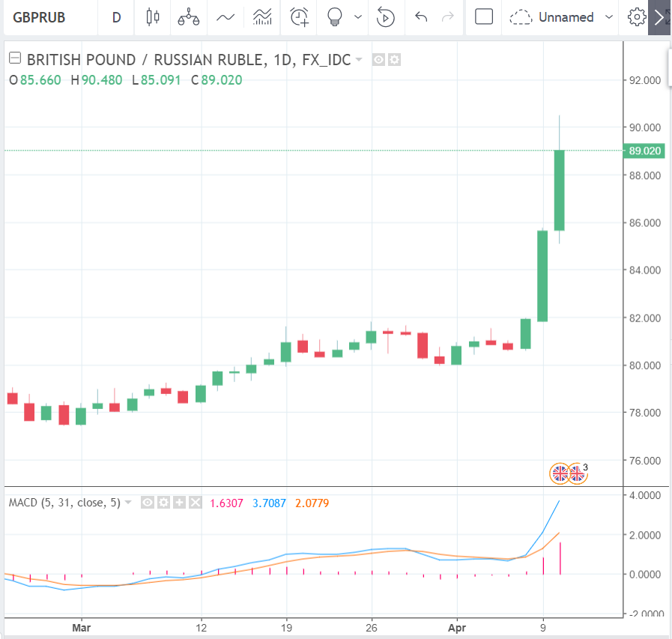The height and width of the screenshot is (639, 672).
Task: Open chart settings gear in toolbar
Action: (x=637, y=17)
